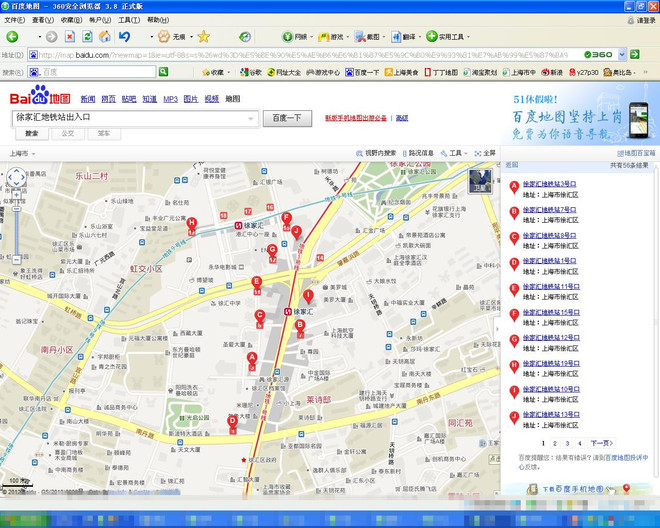660x528 pixels.
Task: Switch to satellite view thumbnail
Action: (x=480, y=181)
